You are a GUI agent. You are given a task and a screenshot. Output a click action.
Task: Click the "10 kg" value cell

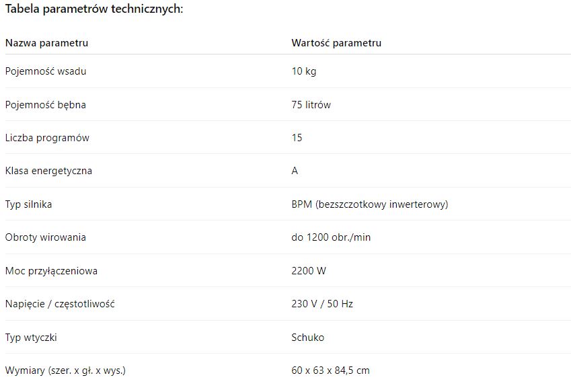[x=304, y=71]
